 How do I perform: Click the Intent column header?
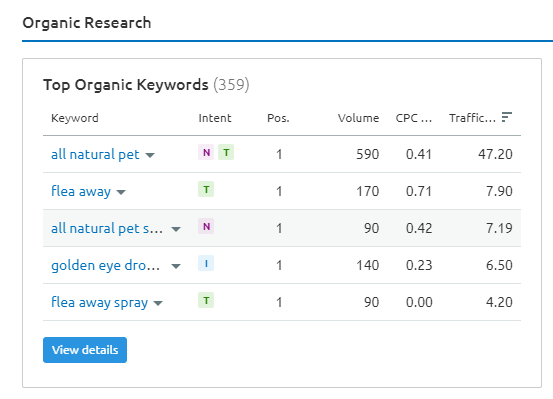pos(215,118)
